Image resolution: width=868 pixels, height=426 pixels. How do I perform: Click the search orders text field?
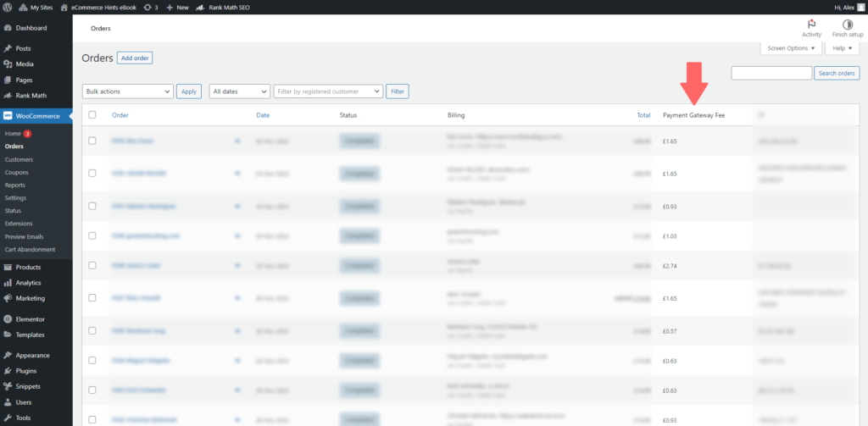[x=771, y=73]
